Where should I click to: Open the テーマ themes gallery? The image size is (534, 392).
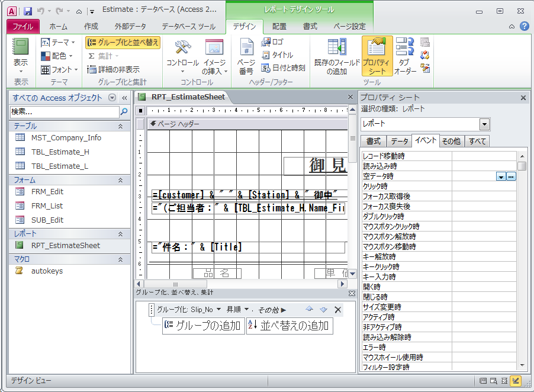(x=58, y=42)
